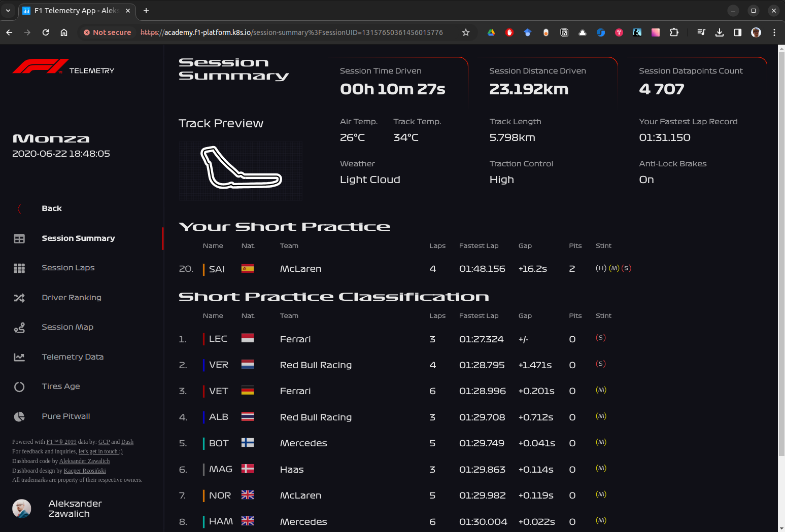The width and height of the screenshot is (785, 532).
Task: Select the F1 Telemetry App browser tab
Action: click(76, 11)
